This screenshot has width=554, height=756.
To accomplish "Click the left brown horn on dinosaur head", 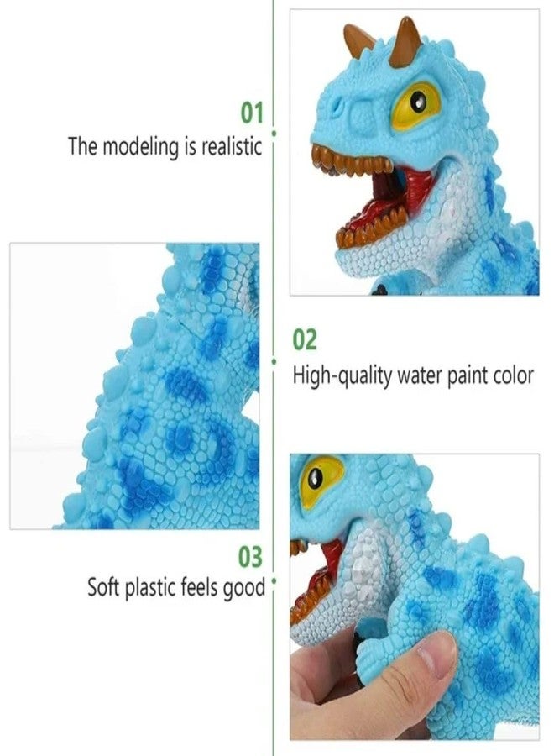I will pos(358,41).
